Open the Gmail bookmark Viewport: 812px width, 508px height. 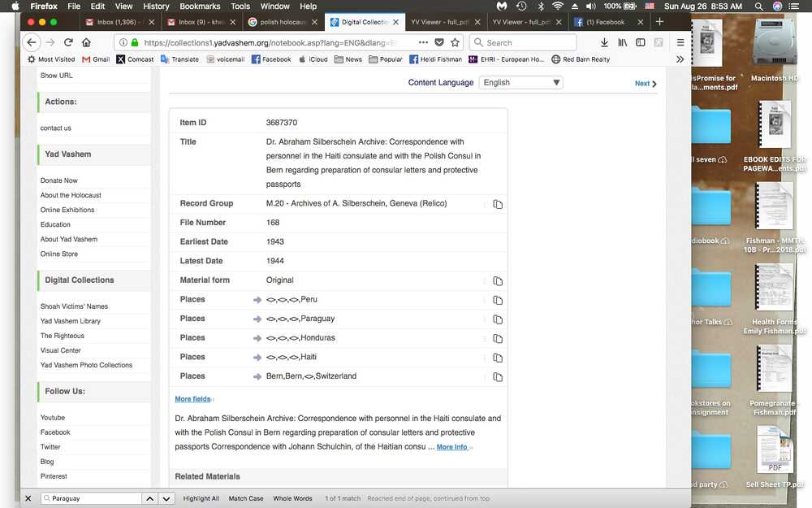point(96,59)
